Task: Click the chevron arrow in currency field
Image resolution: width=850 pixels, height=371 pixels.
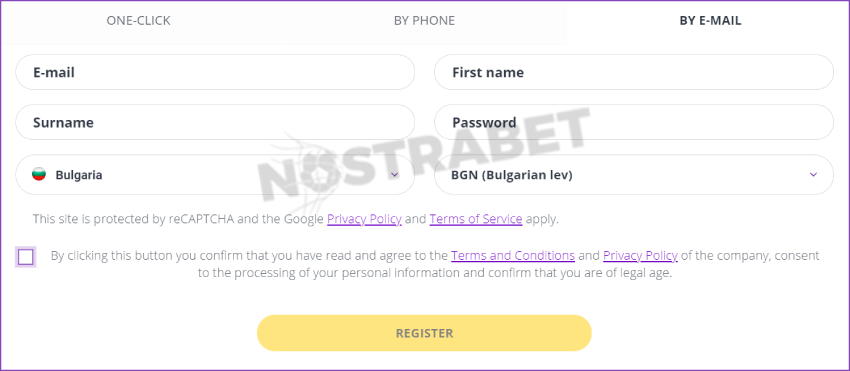Action: tap(813, 175)
